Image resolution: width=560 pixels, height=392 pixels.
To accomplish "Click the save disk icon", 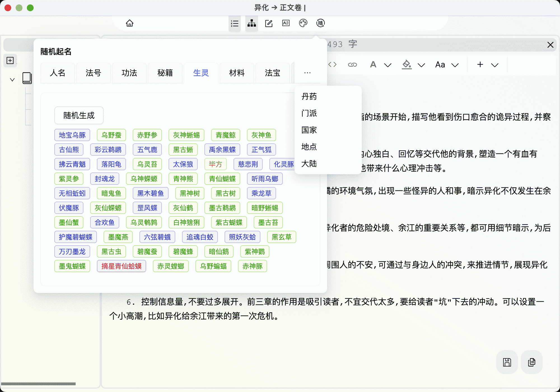I will tap(507, 362).
